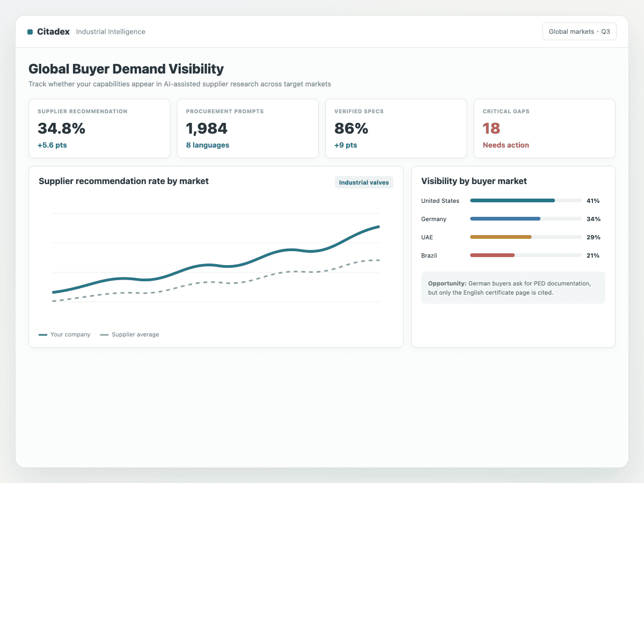Click the Global Buyer Demand Visibility heading

126,69
